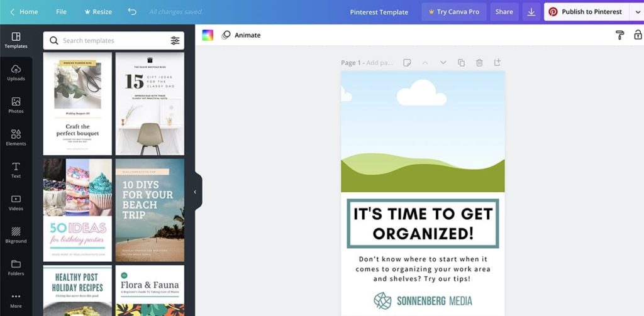This screenshot has width=644, height=316.
Task: Open the Uploads tab
Action: (16, 73)
